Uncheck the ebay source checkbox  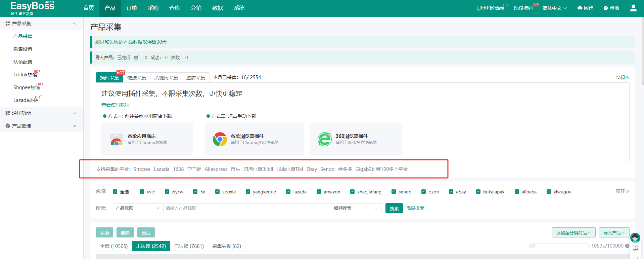451,192
